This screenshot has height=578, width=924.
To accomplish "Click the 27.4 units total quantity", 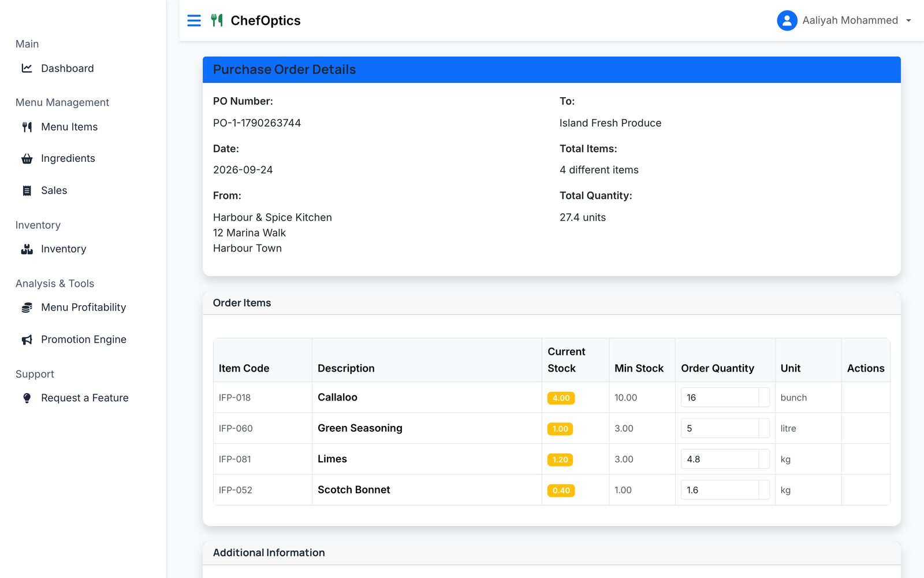I will (x=583, y=217).
